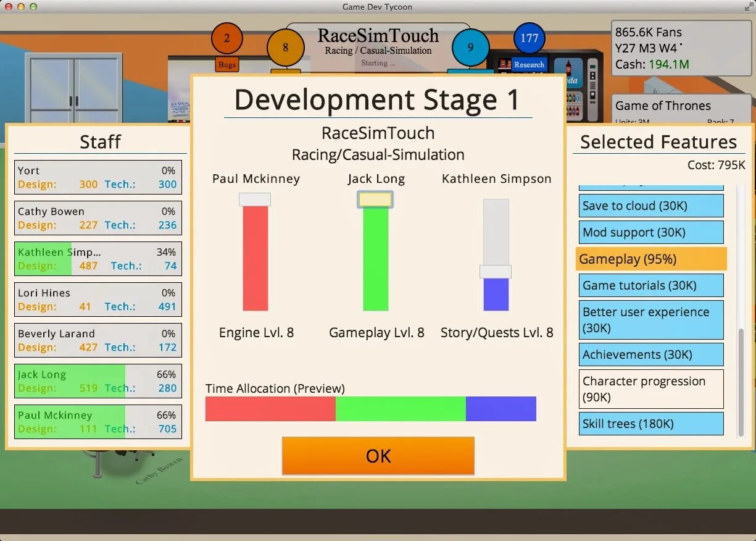Click the Story/Quests Lvl. 8 label
Screen dimensions: 756x541
(x=497, y=333)
